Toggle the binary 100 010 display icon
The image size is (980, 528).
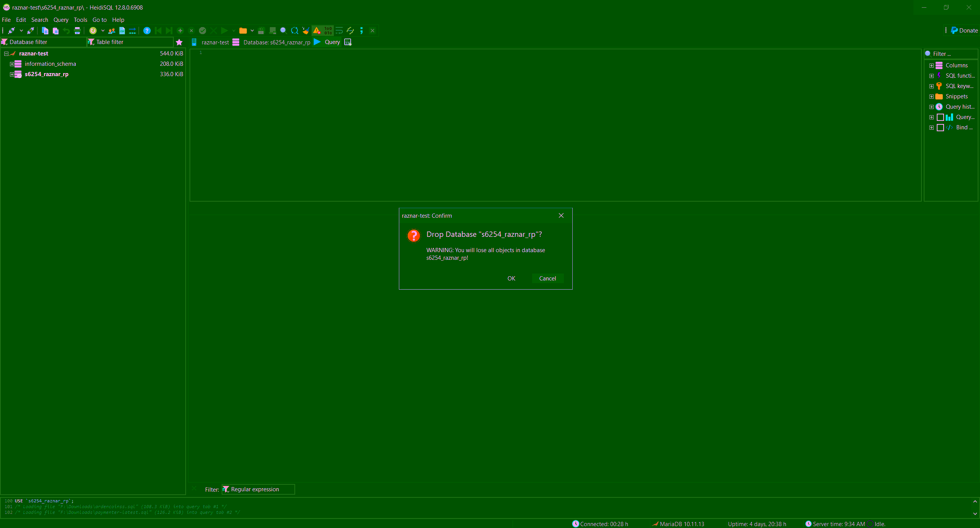328,31
